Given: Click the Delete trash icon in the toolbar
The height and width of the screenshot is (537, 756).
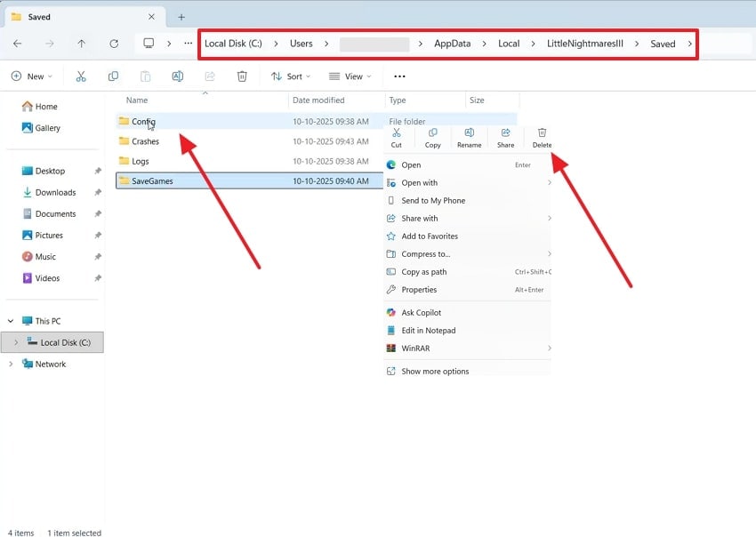Looking at the screenshot, I should point(242,76).
